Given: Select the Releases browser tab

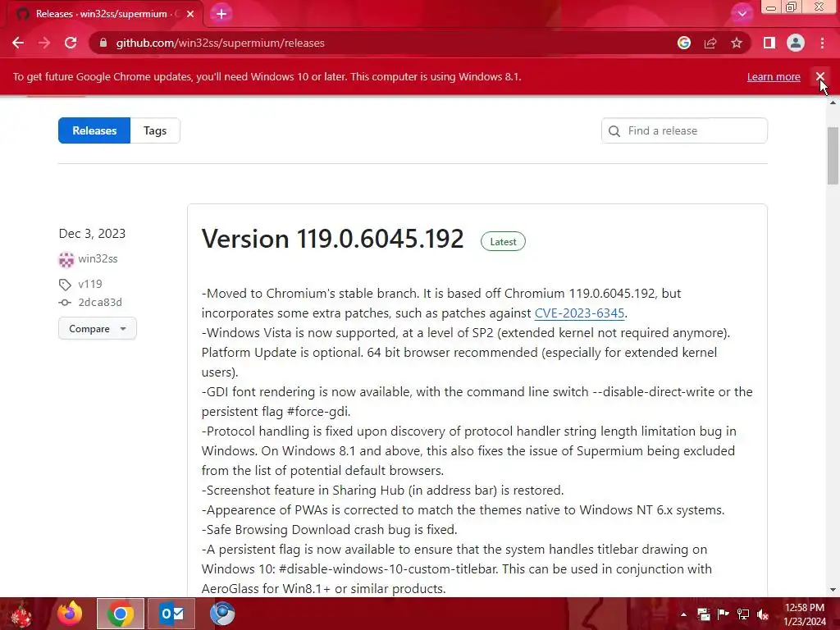Looking at the screenshot, I should (102, 14).
